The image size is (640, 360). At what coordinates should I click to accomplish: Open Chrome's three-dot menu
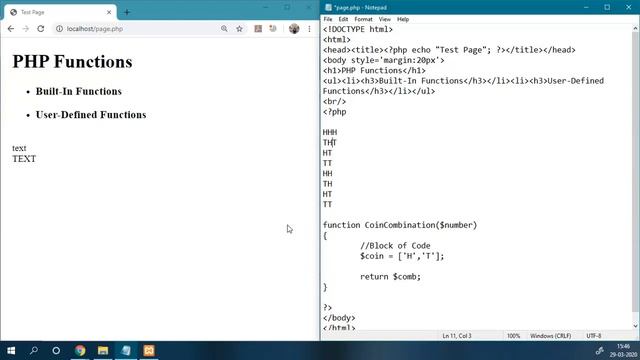pyautogui.click(x=309, y=29)
